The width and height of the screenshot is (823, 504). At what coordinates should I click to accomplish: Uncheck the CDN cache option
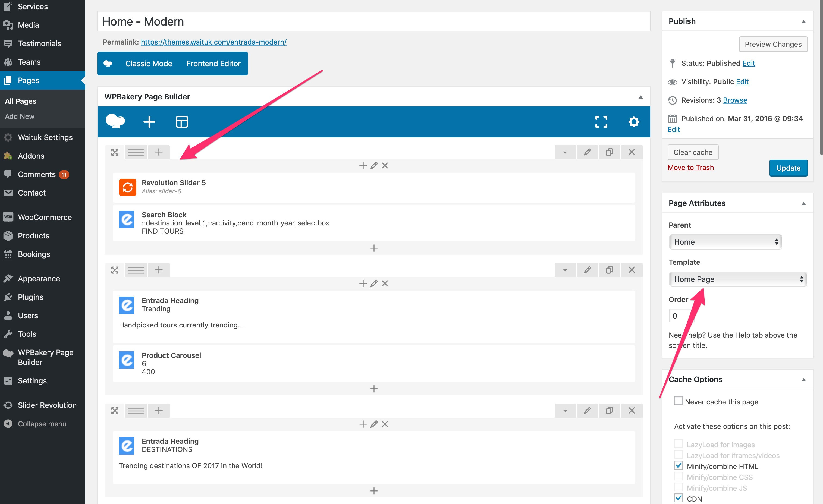tap(678, 498)
